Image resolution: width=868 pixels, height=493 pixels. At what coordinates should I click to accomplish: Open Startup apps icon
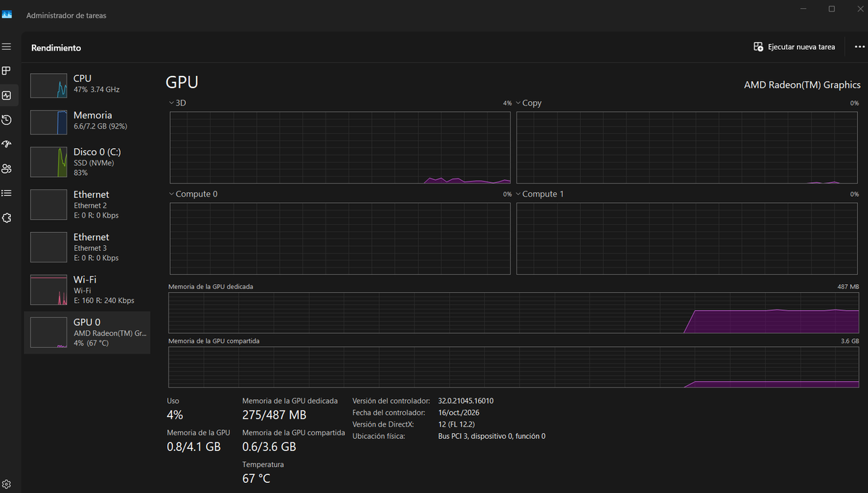[7, 145]
